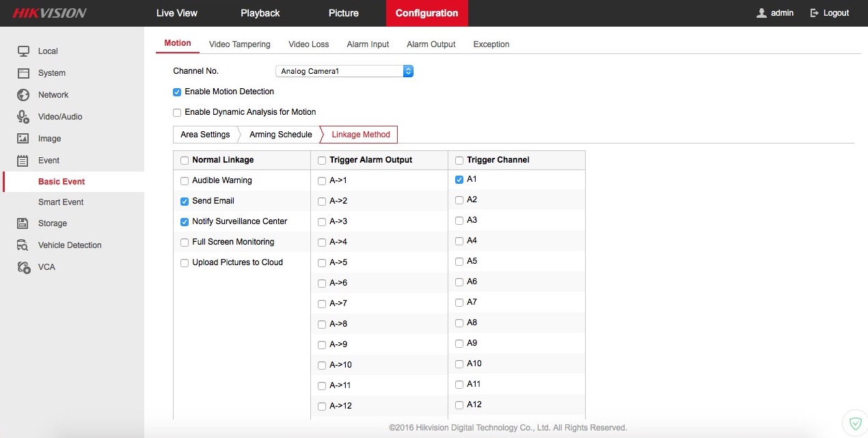Open the Smart Event submenu item

click(61, 202)
